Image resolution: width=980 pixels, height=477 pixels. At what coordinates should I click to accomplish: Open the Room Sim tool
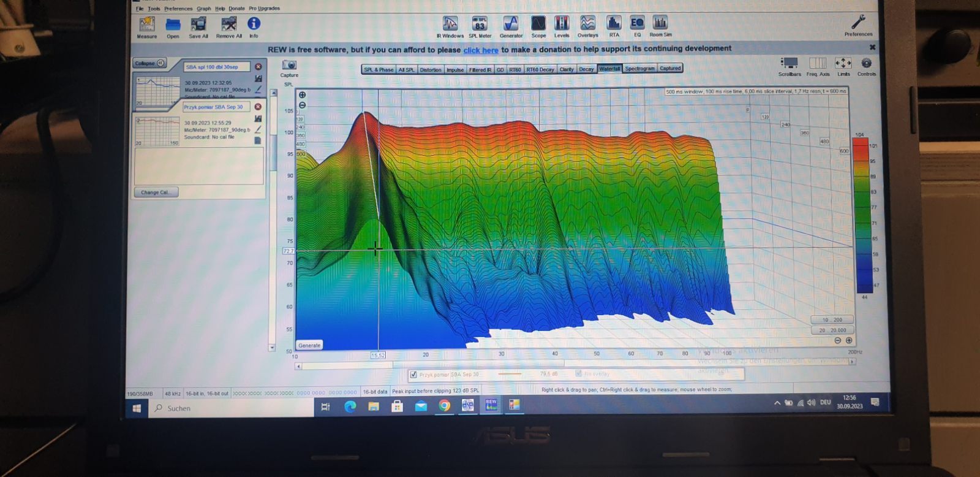[x=660, y=23]
